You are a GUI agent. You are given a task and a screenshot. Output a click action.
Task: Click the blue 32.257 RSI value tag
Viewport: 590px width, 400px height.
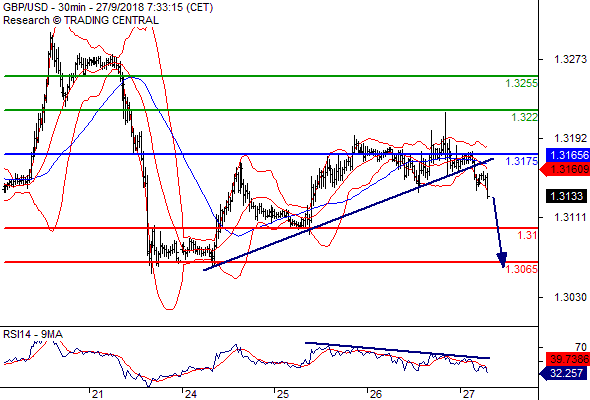[563, 373]
